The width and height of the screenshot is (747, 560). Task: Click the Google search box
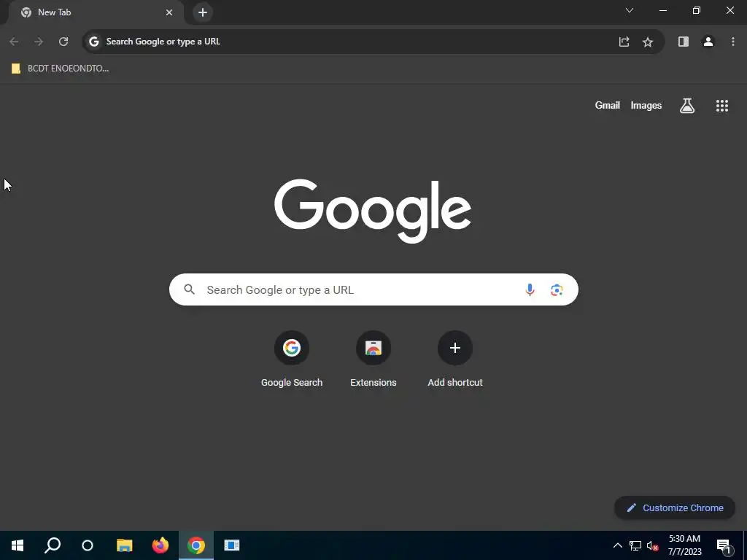click(373, 289)
